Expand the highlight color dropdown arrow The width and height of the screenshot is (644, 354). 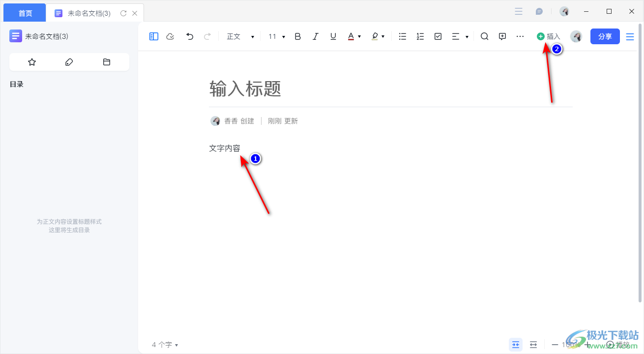pos(383,36)
